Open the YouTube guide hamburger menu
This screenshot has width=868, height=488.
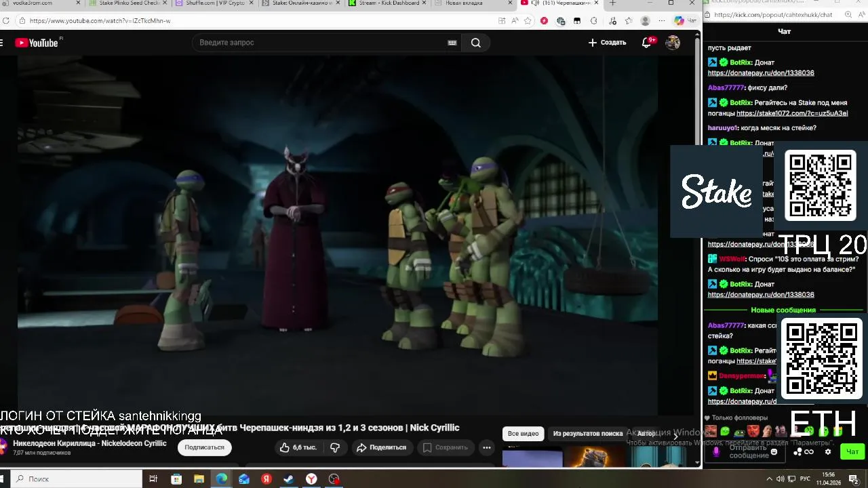coord(1,43)
